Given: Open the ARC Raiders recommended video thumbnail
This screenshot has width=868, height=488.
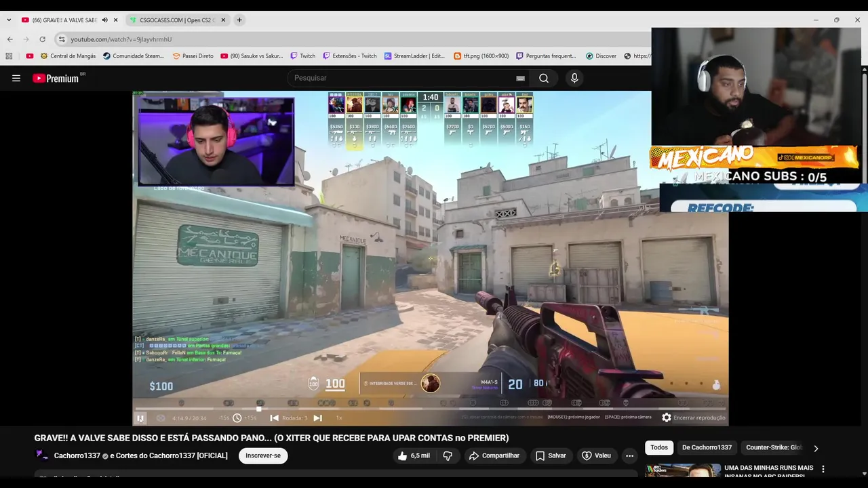Looking at the screenshot, I should tap(683, 470).
